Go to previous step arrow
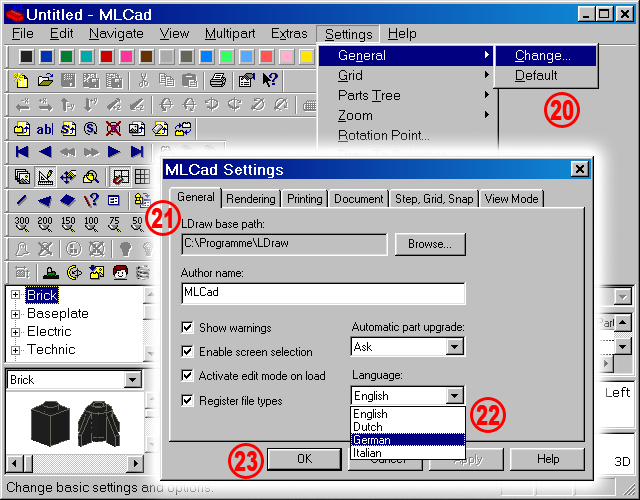 pos(45,152)
